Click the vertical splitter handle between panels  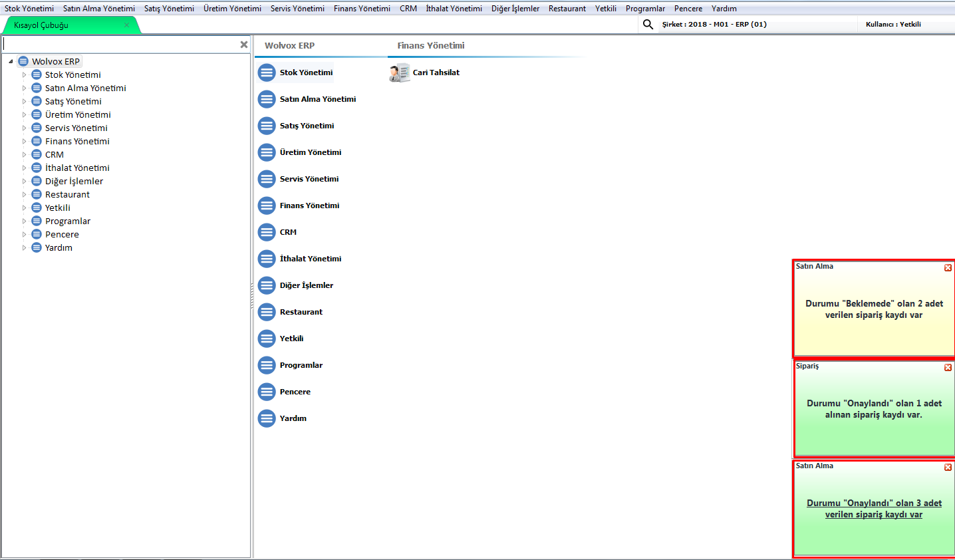pos(252,295)
